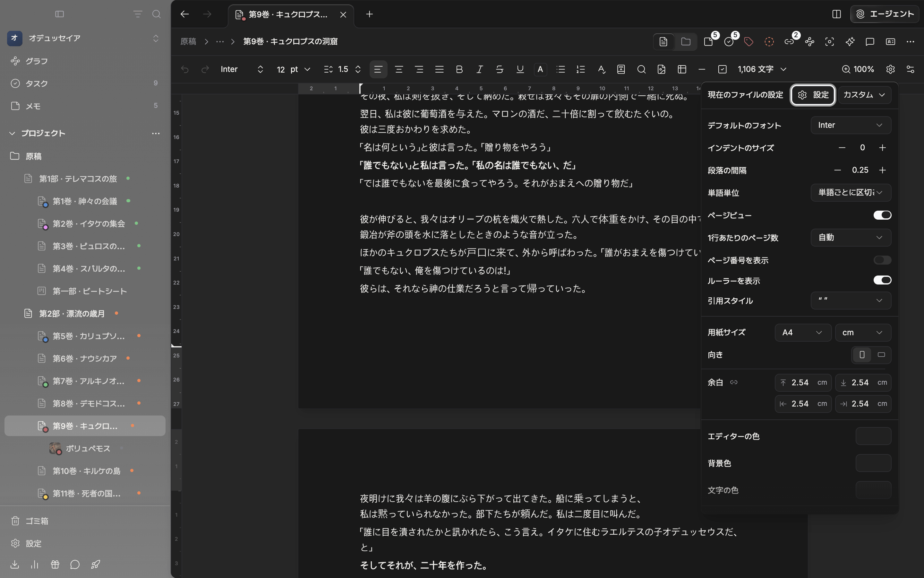The height and width of the screenshot is (578, 924).
Task: Switch to folder view icon
Action: (686, 41)
